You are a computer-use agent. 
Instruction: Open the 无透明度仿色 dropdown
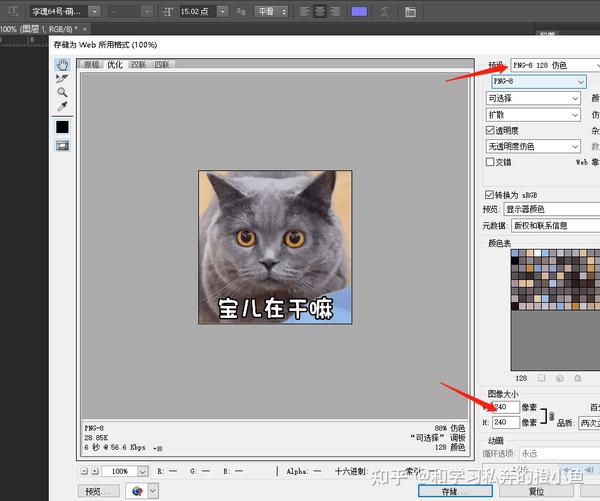click(x=533, y=146)
